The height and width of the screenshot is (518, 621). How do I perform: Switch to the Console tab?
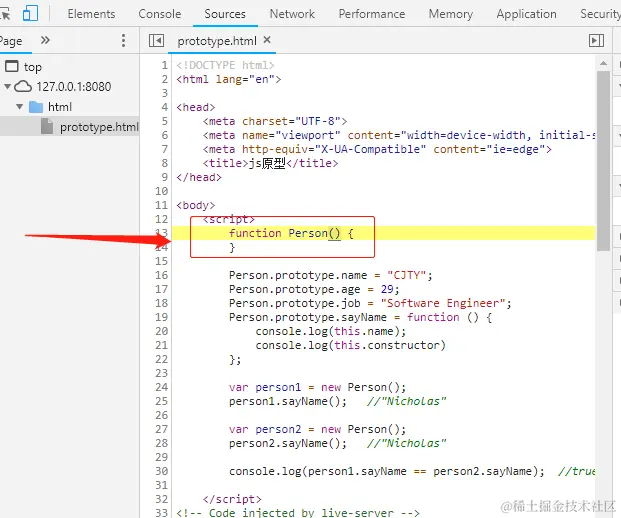(x=160, y=14)
